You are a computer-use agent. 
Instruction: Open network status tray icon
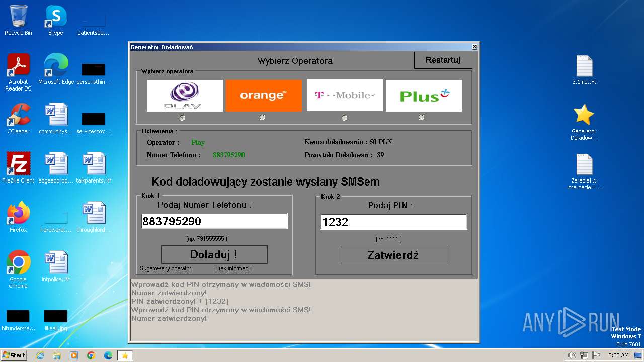tap(584, 355)
